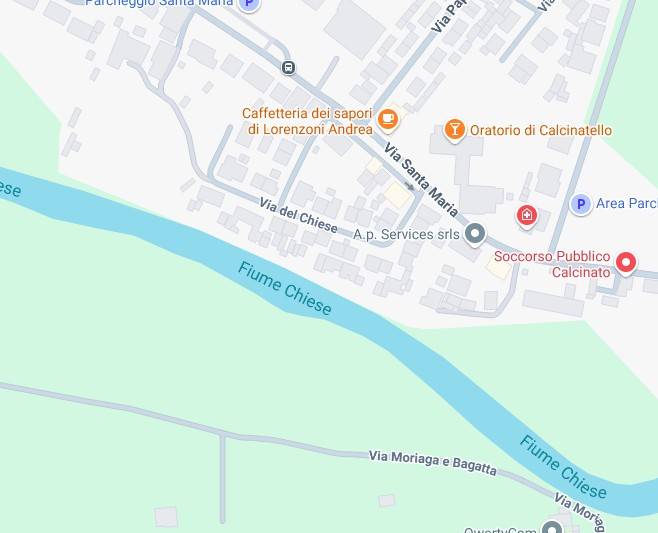
Task: Select the Soccorso Pubblico Calcinato red pin
Action: tap(626, 263)
